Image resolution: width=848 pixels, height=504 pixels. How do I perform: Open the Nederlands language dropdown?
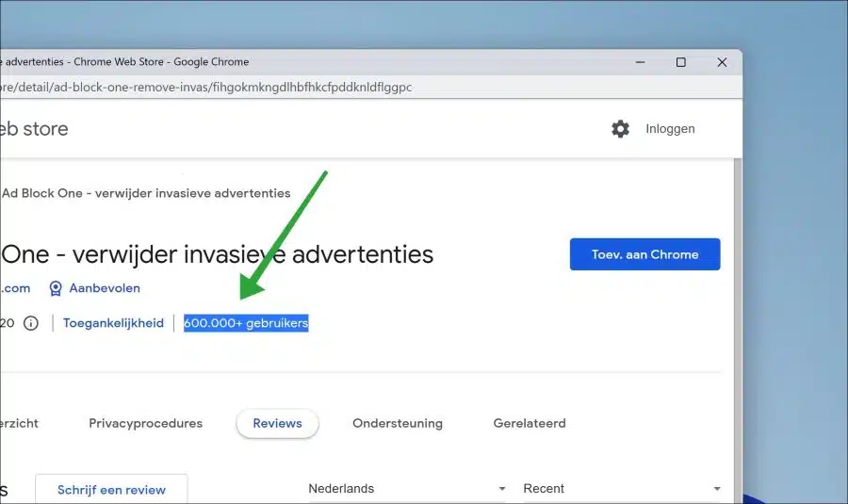point(408,488)
